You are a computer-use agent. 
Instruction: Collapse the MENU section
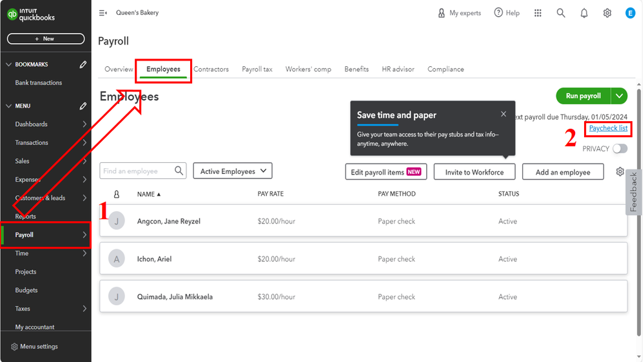pos(8,106)
